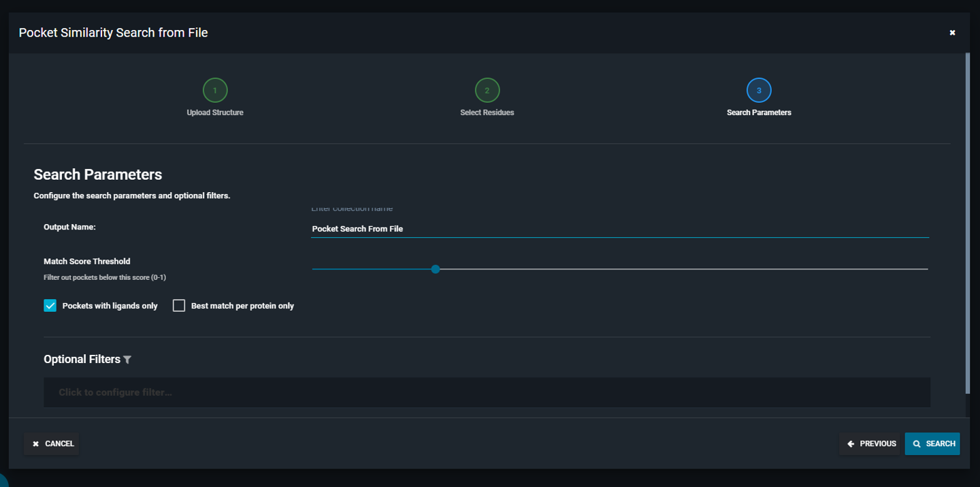Click the funnel icon beside Optional Filters
The image size is (980, 487).
127,360
